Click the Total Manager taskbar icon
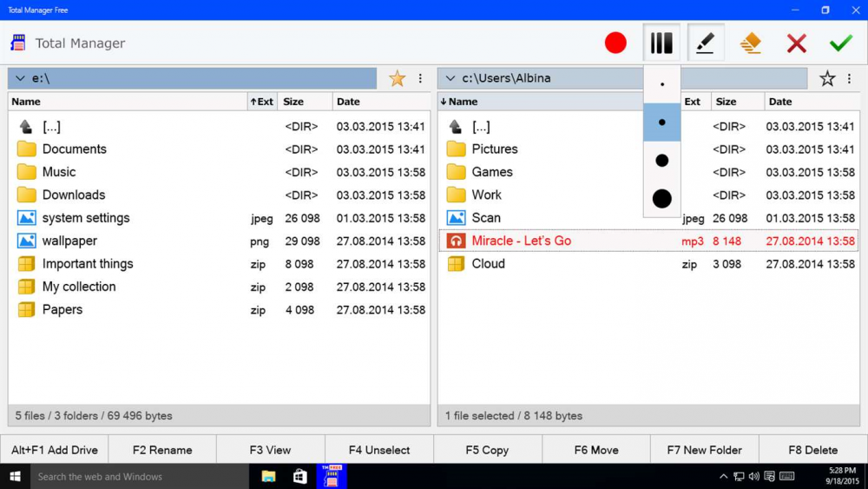 click(331, 476)
